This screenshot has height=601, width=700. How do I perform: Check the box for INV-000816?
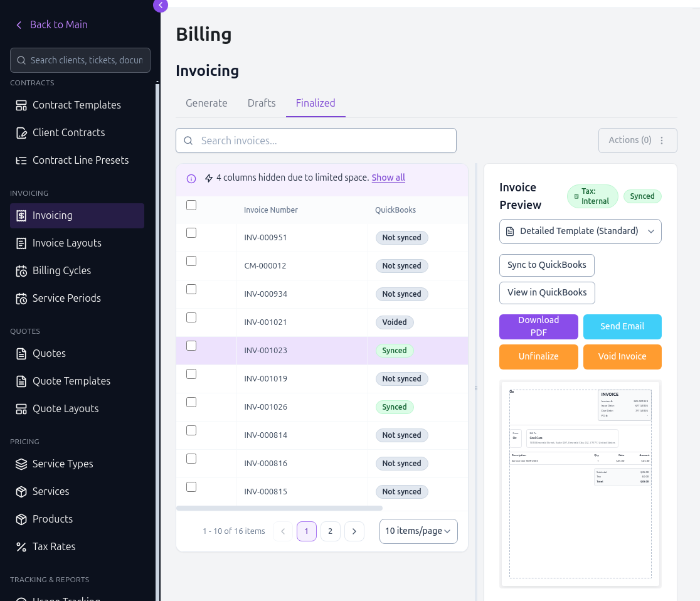click(191, 459)
